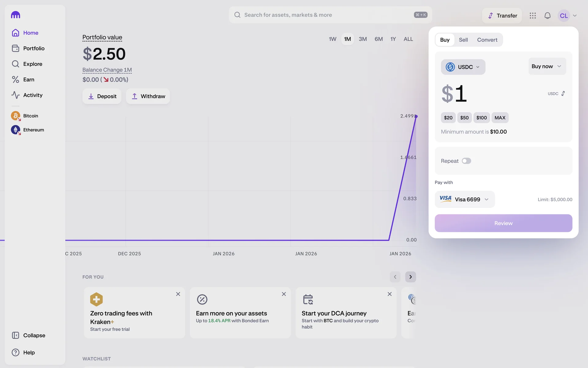Expand the Buy now order type dropdown

coord(547,66)
